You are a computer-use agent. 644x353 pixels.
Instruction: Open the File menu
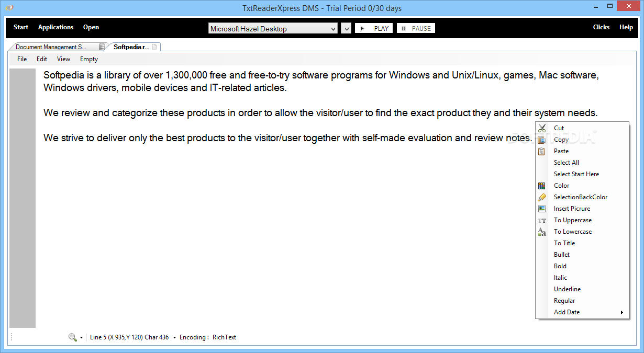click(x=22, y=59)
